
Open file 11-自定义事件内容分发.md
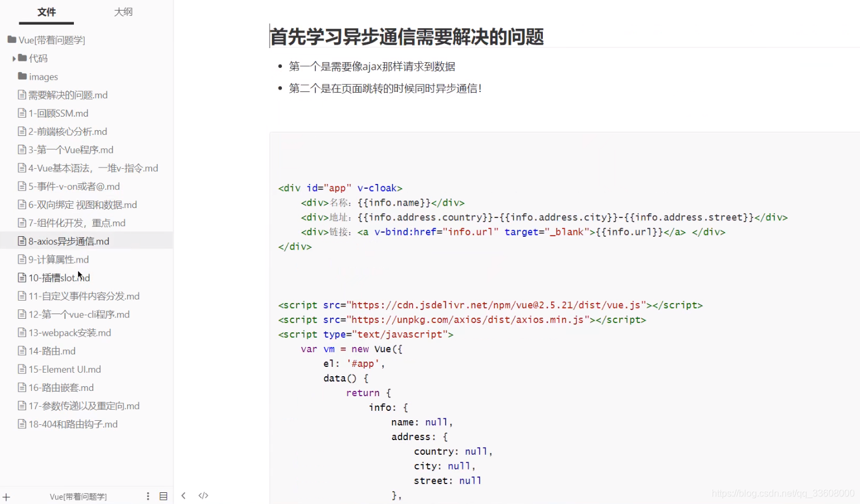tap(84, 296)
